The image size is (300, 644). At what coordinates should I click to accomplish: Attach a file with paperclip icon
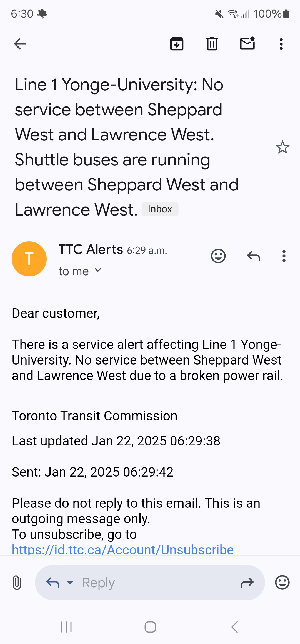click(17, 583)
